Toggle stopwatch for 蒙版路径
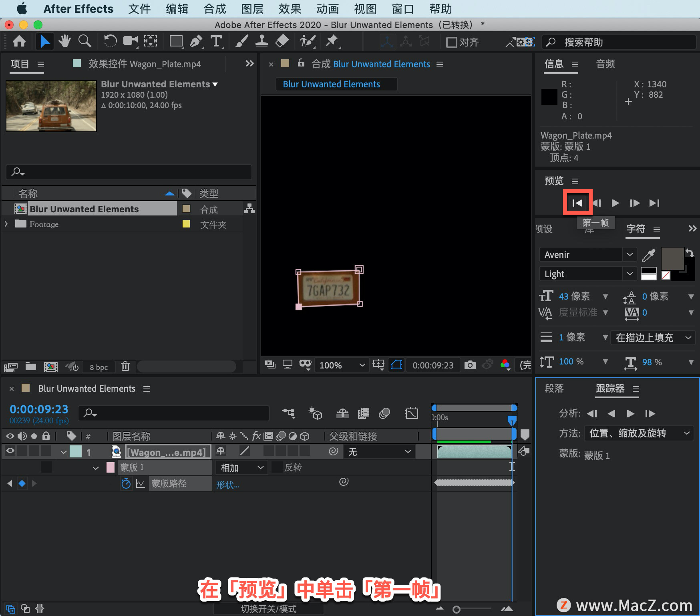The image size is (700, 616). click(x=126, y=483)
